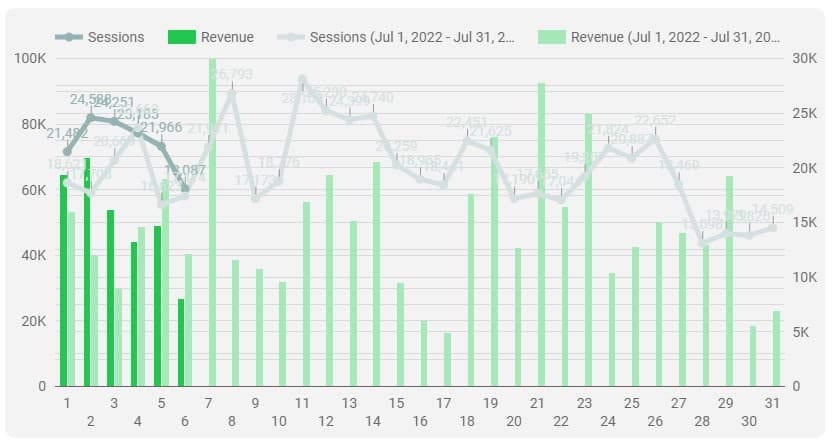Click the short light green bar for day 17
Screen dimensions: 832x448
(447, 359)
